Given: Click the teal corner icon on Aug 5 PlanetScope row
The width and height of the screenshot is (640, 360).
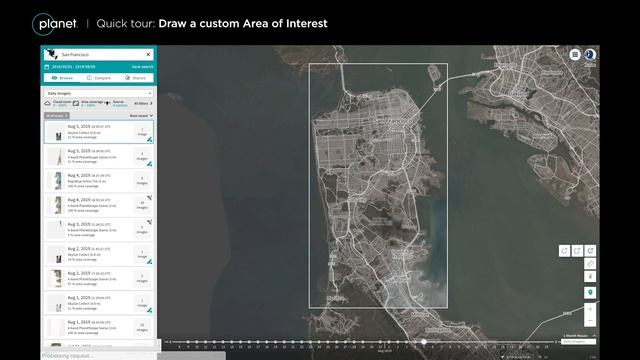Looking at the screenshot, I should click(150, 164).
